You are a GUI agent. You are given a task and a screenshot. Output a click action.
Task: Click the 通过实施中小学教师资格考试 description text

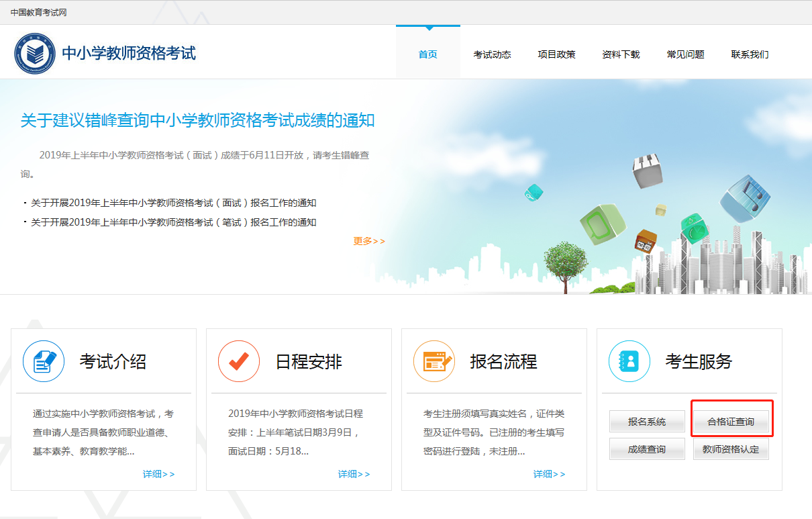click(103, 432)
